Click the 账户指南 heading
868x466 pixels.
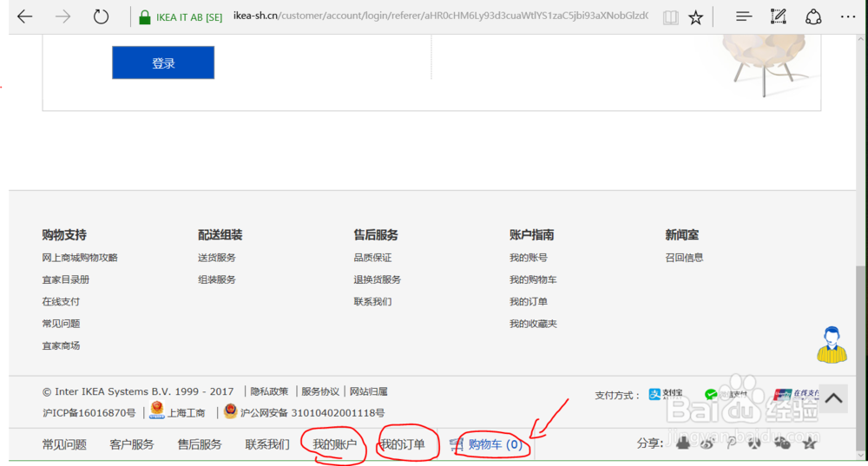pos(532,234)
